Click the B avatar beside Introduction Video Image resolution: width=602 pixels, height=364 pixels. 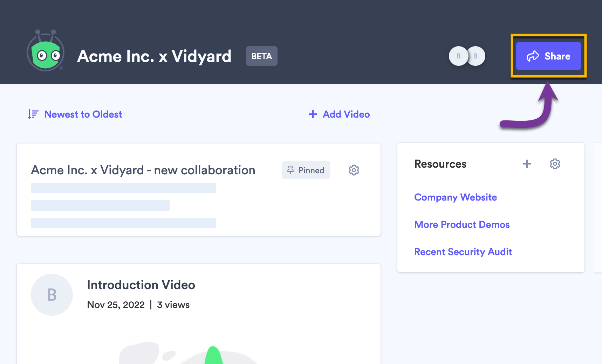pos(52,295)
